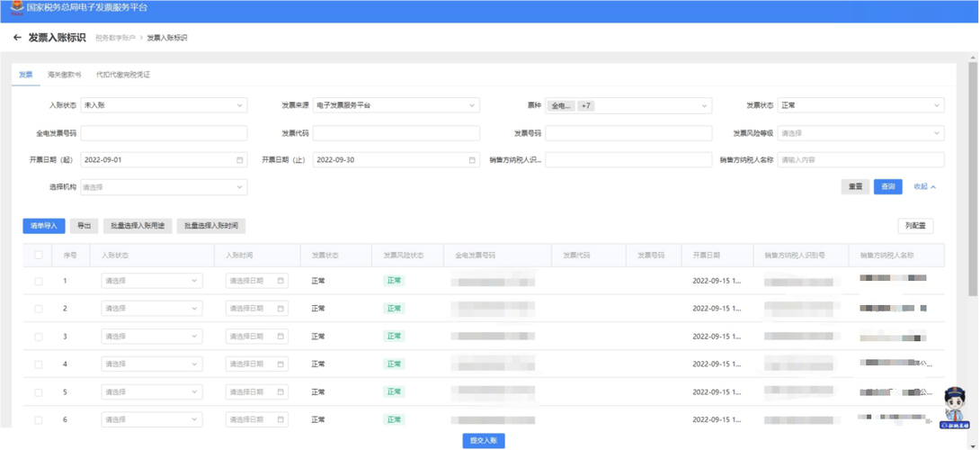Click the 重置 button
Viewport: 980px width, 450px height.
[x=855, y=186]
